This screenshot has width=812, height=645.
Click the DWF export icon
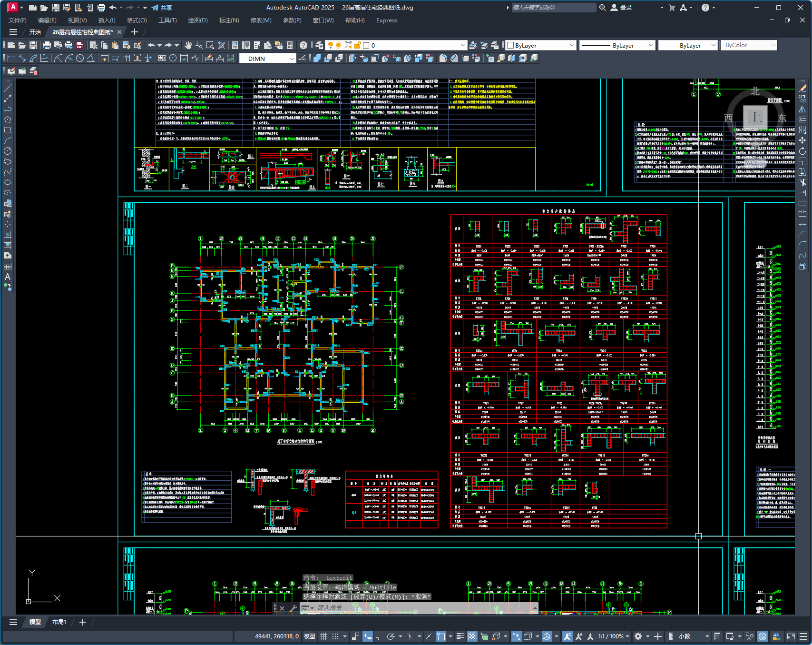point(80,45)
